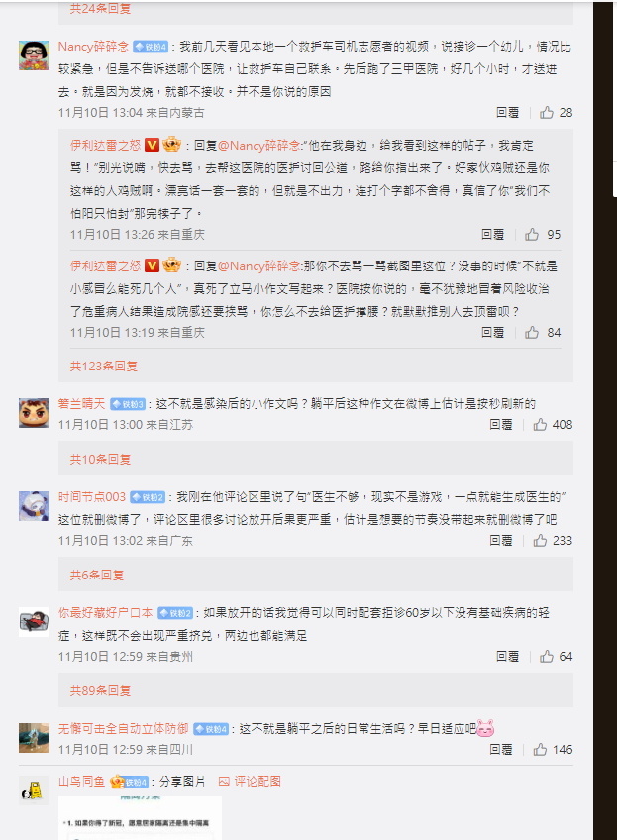617x840 pixels.
Task: Expand the 共10条回复 replies
Action: tap(100, 459)
